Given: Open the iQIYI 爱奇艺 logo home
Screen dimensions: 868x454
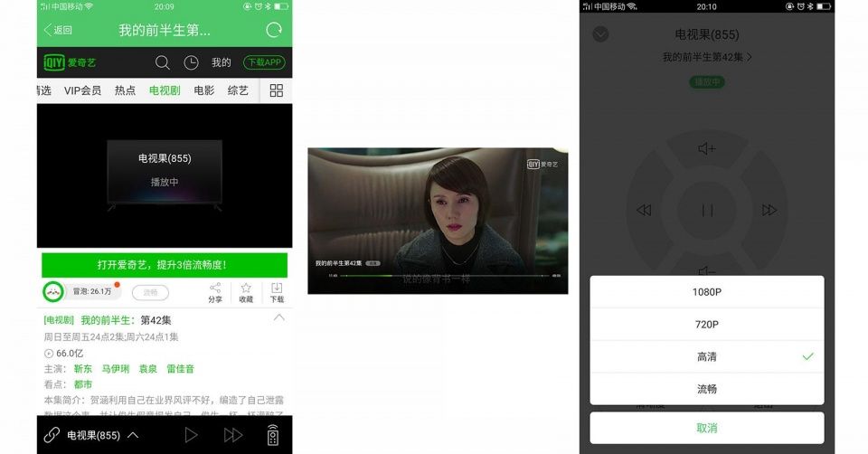Looking at the screenshot, I should 70,62.
